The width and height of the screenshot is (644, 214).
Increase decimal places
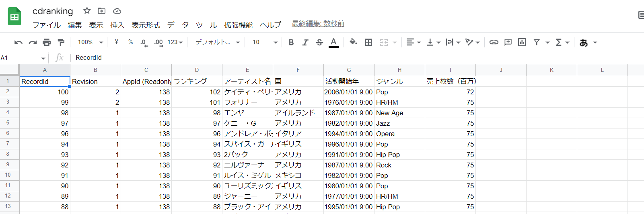point(158,43)
